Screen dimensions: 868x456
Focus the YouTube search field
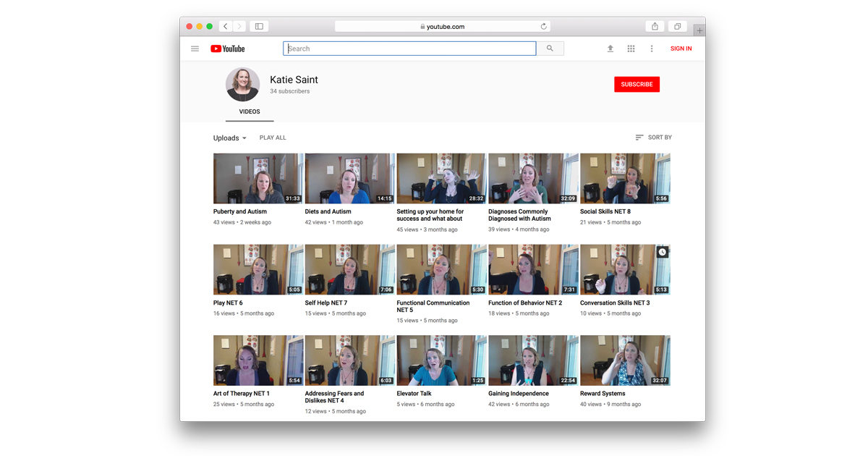click(409, 48)
